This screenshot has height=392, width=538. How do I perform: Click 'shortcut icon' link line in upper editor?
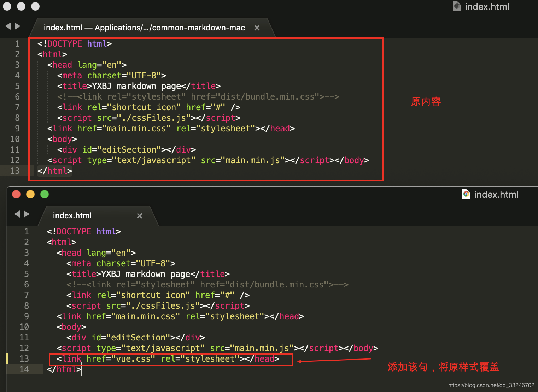(x=149, y=107)
